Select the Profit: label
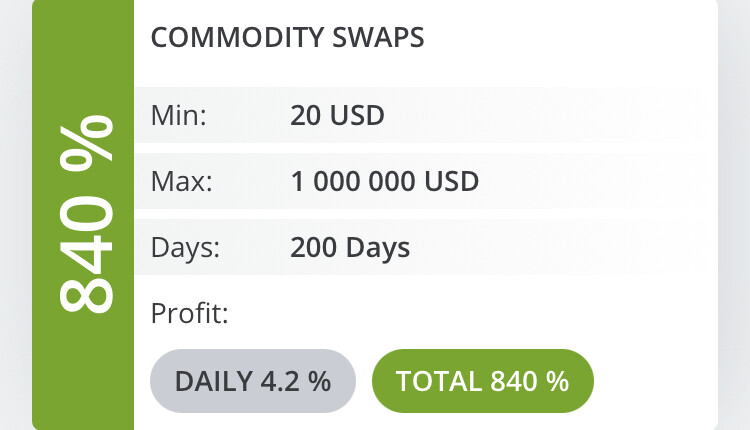 coord(189,313)
